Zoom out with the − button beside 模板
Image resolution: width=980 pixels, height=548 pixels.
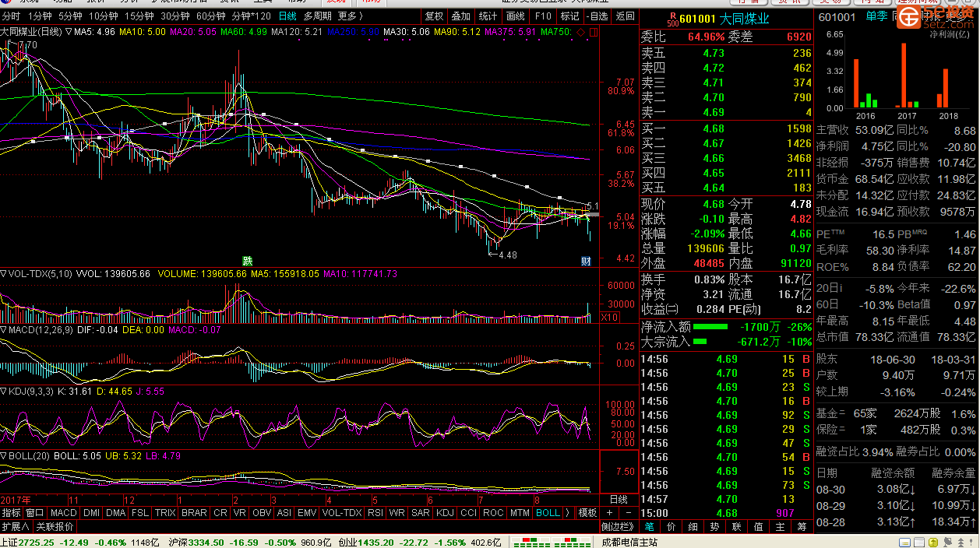(628, 513)
